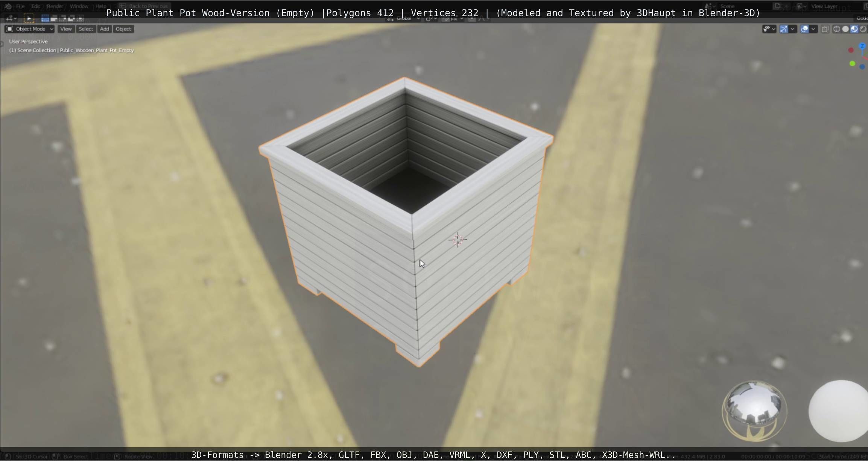Open the Blender logo menu
Viewport: 868px width, 461px height.
point(8,6)
